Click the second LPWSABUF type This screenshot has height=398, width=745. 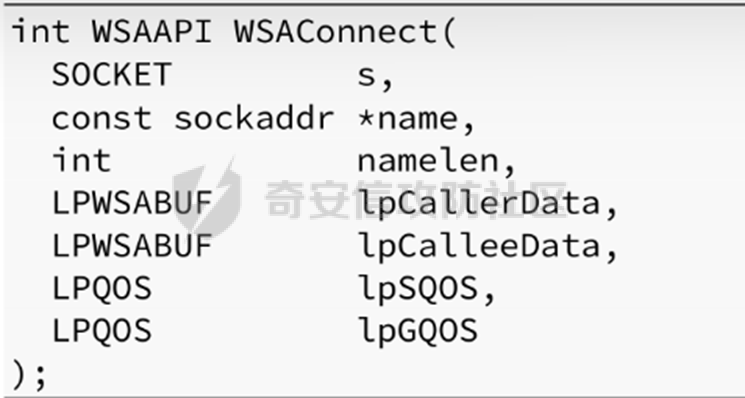tap(132, 246)
